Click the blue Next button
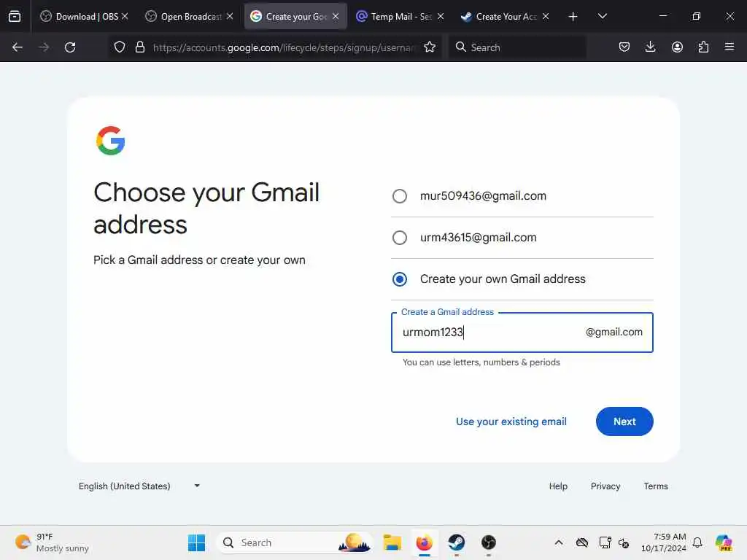This screenshot has width=747, height=560. 624,421
